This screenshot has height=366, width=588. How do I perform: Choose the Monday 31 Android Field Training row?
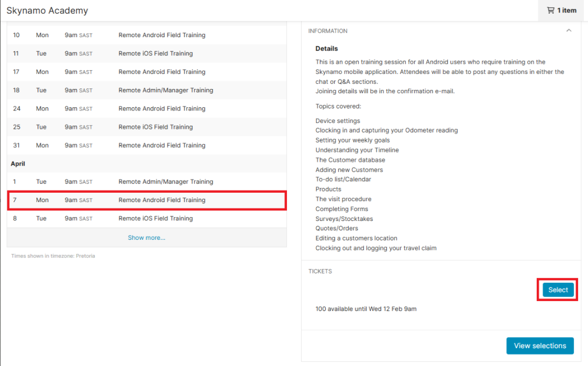[x=162, y=145]
